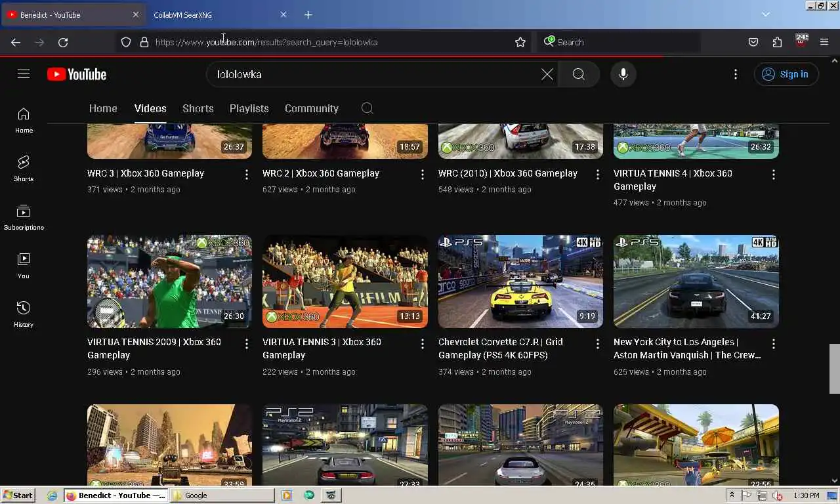Play the Virtua Tennis 2009 thumbnail
The width and height of the screenshot is (840, 504).
pyautogui.click(x=169, y=282)
